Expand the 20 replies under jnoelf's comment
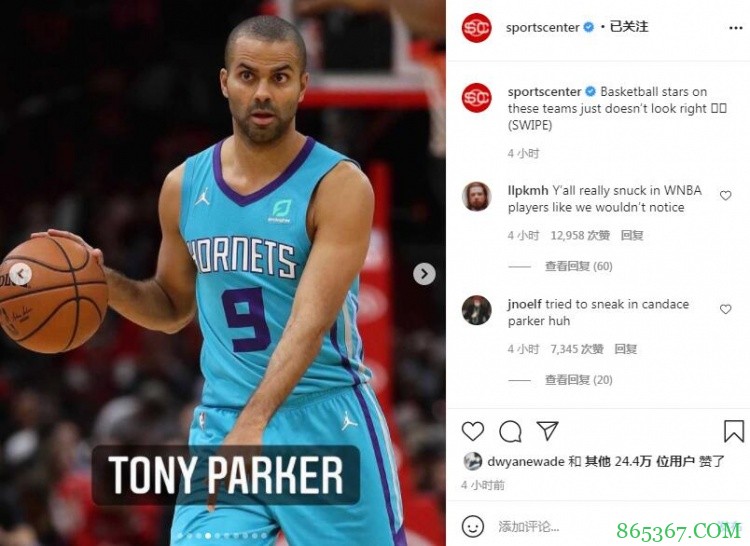 pyautogui.click(x=579, y=380)
